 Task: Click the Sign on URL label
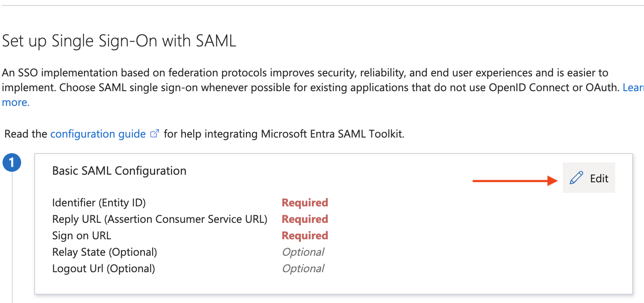pyautogui.click(x=82, y=236)
